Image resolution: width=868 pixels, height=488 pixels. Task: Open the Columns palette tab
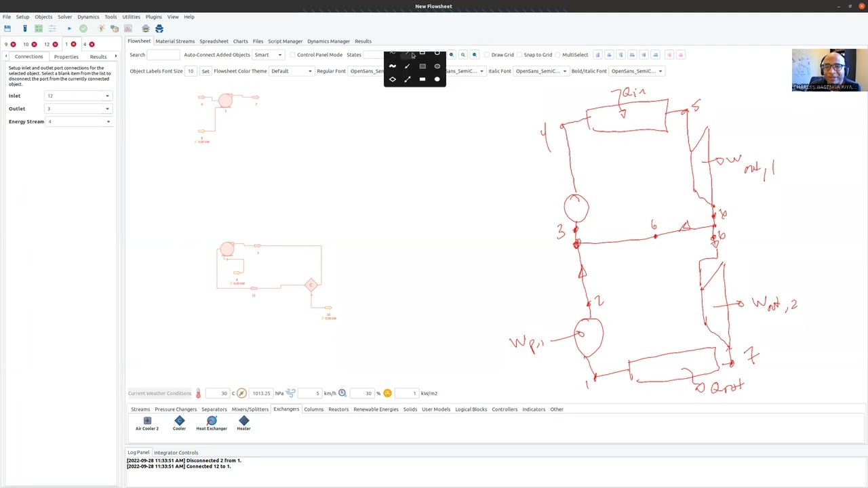point(313,409)
